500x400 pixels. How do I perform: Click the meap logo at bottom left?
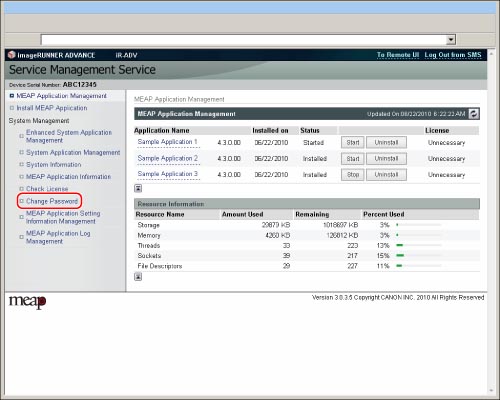coord(27,302)
